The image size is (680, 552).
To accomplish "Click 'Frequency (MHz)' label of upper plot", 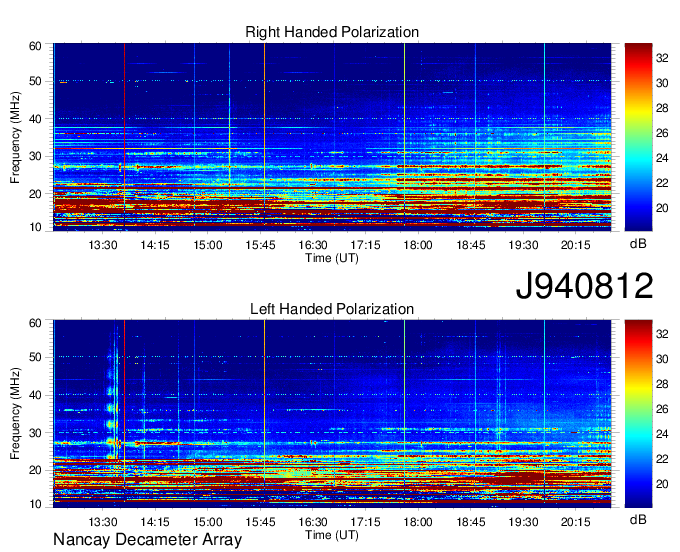I will click(x=15, y=137).
